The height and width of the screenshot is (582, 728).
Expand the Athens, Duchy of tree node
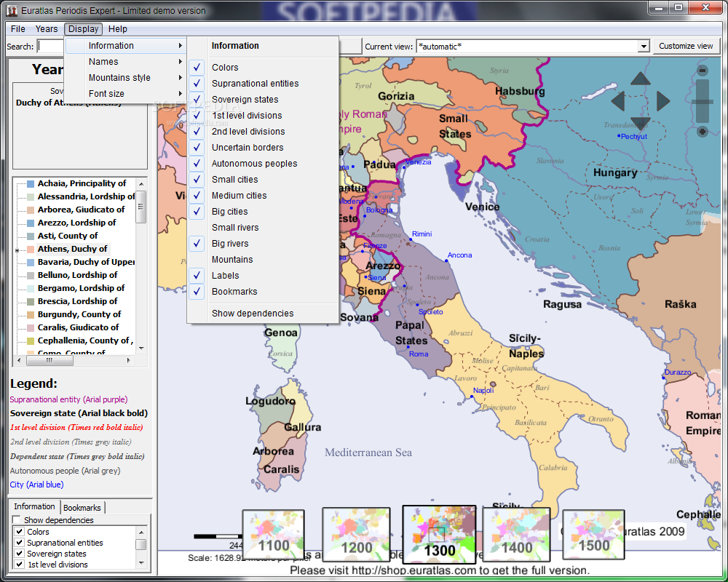(17, 250)
